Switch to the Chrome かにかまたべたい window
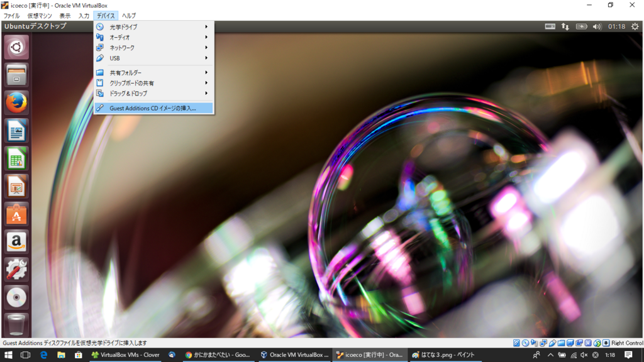 click(218, 355)
